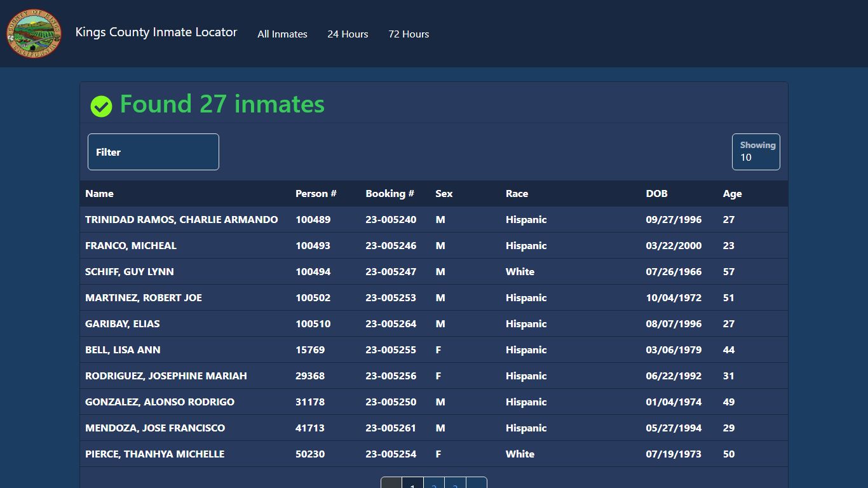Viewport: 868px width, 488px height.
Task: Click person number 50230
Action: click(x=310, y=454)
